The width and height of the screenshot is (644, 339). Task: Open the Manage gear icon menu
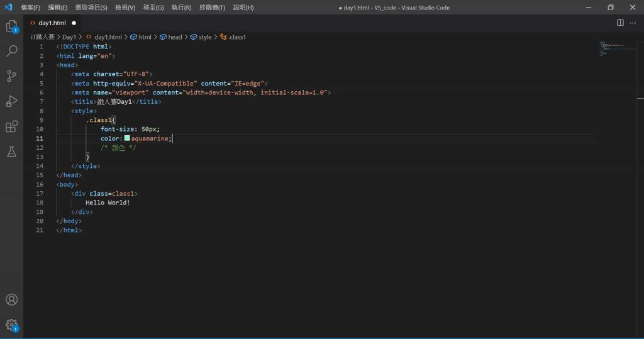click(11, 325)
